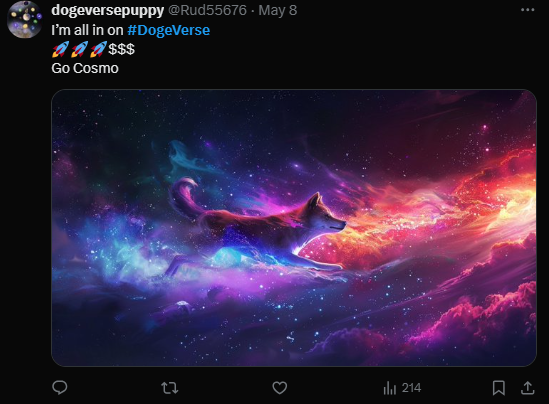Screen dimensions: 549x404
Task: Like the post with the heart icon
Action: point(279,388)
